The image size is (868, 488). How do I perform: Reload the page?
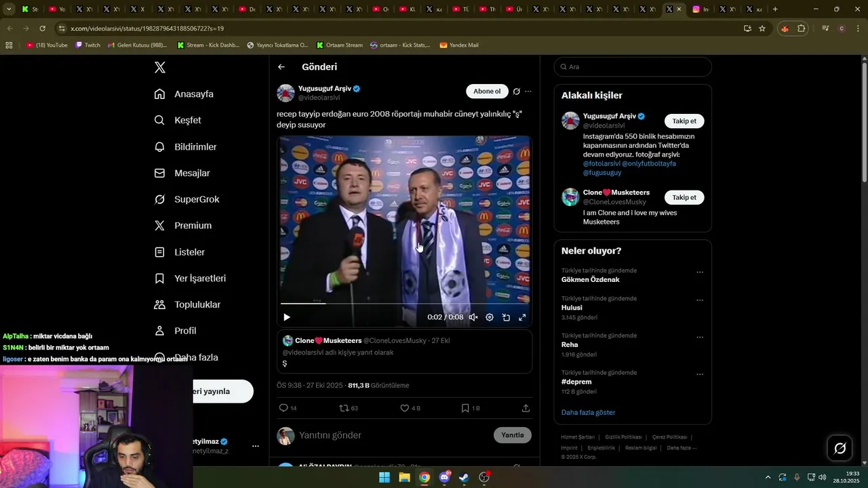pos(42,28)
